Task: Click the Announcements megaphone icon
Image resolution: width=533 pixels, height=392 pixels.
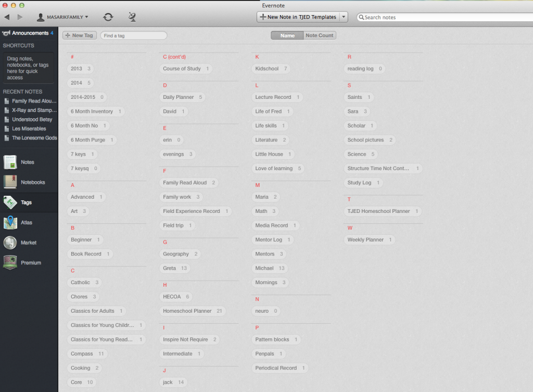Action: (x=6, y=33)
